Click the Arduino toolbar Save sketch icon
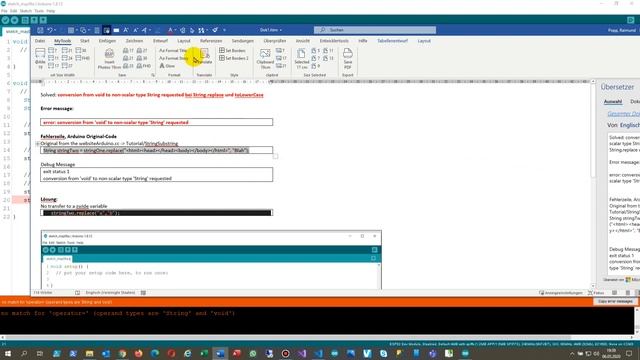 tap(43, 20)
